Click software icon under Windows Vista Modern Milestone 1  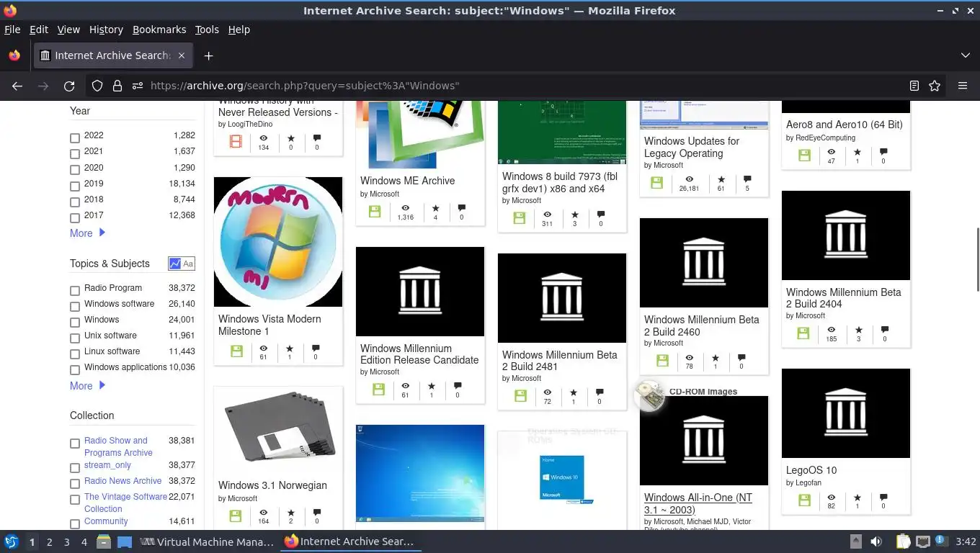click(x=236, y=351)
